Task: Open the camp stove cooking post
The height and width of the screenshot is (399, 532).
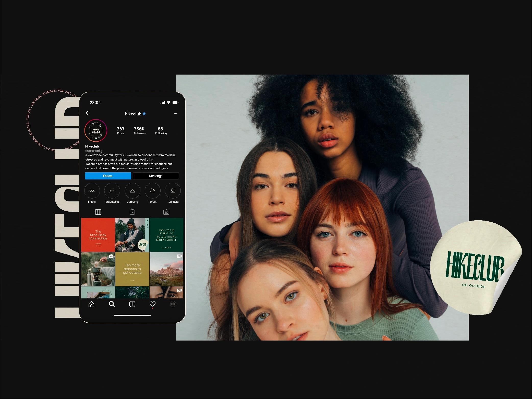Action: tap(98, 269)
